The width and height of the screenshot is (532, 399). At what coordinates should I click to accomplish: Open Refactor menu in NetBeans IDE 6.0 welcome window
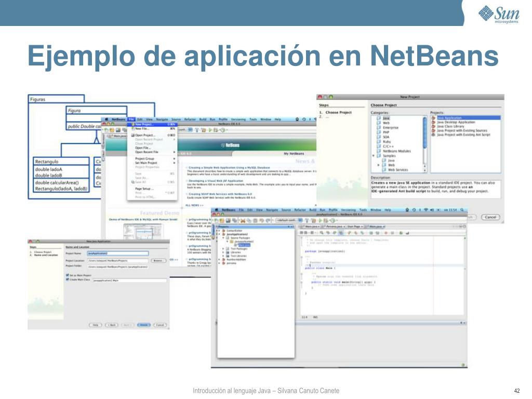[x=190, y=119]
